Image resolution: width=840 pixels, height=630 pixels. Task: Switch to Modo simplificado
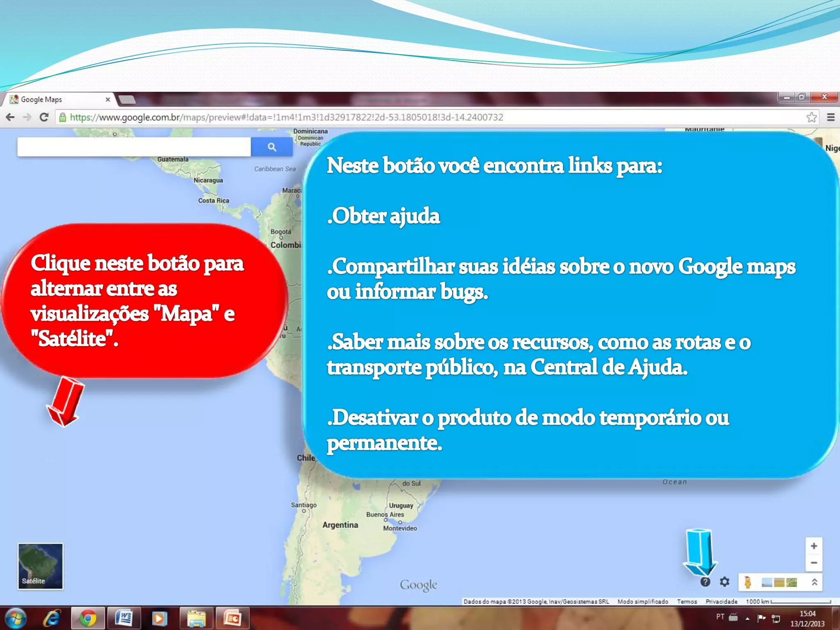pos(643,602)
